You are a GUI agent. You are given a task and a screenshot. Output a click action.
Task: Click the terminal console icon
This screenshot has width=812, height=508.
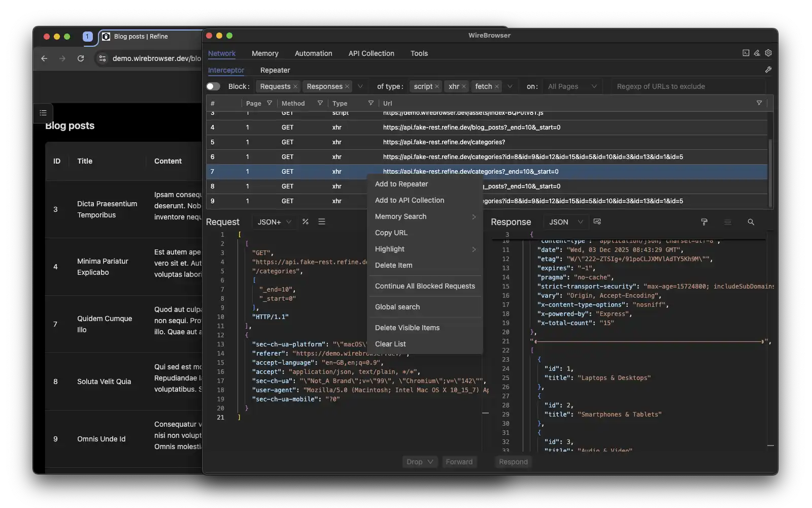tap(746, 53)
